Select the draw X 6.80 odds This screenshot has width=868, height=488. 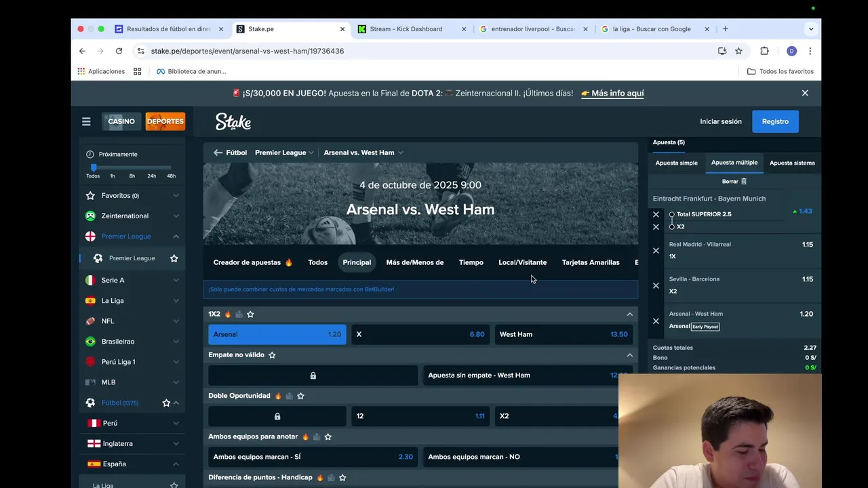point(420,334)
